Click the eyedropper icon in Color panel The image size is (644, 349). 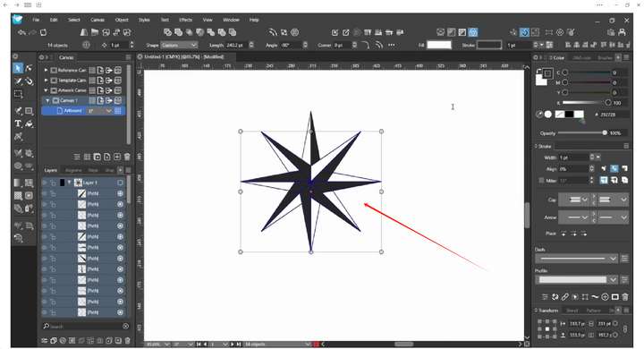(538, 115)
